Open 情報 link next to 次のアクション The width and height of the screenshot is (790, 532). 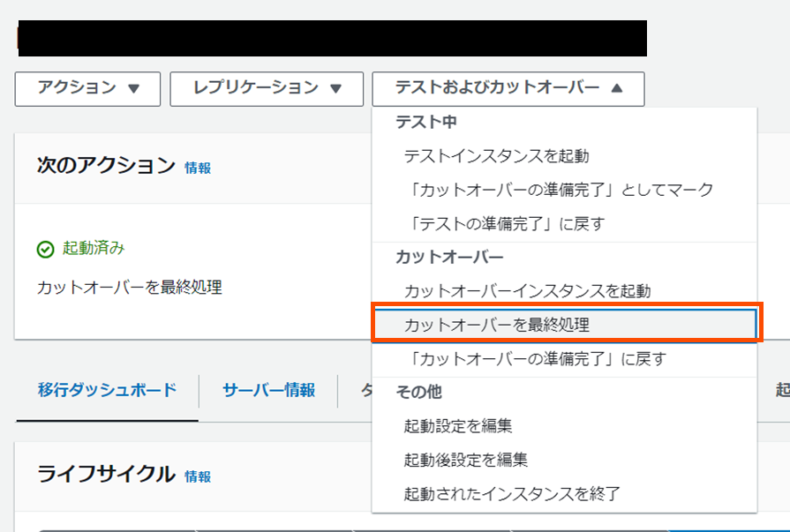198,168
